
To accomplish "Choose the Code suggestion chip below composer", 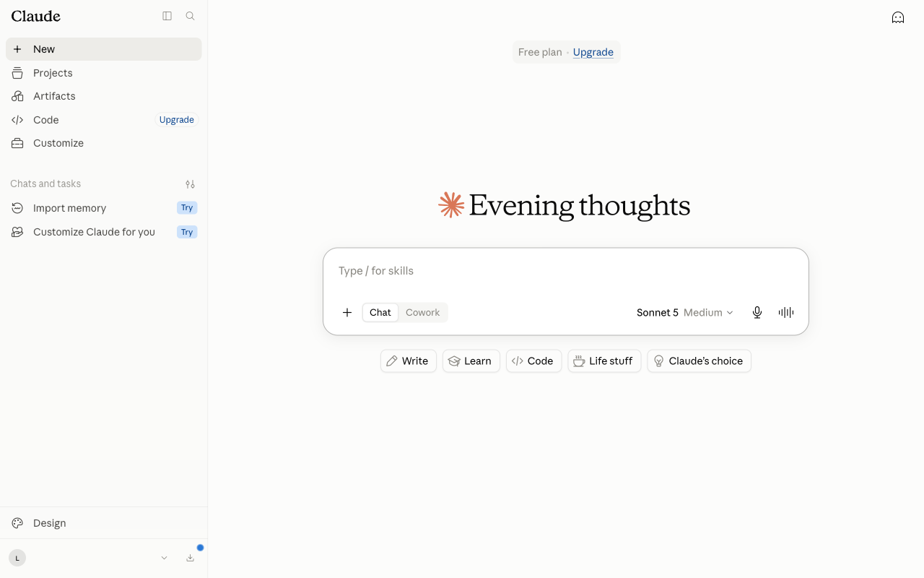I will tap(534, 361).
